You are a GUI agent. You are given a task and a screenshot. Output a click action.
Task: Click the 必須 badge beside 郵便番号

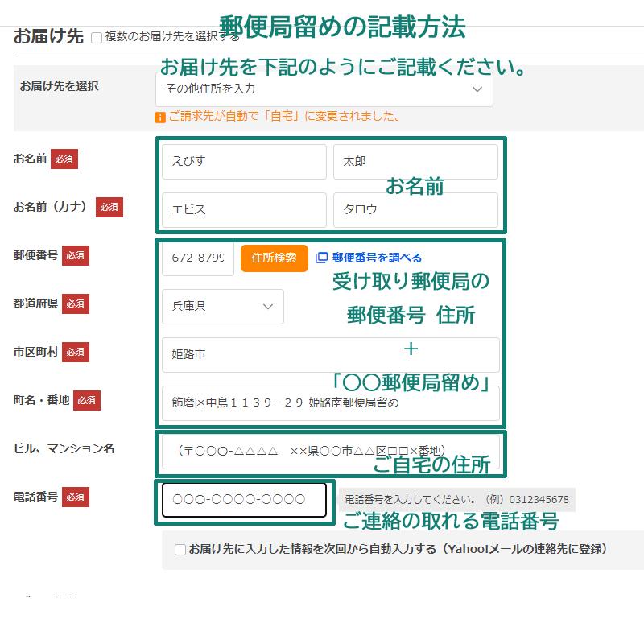pos(75,255)
